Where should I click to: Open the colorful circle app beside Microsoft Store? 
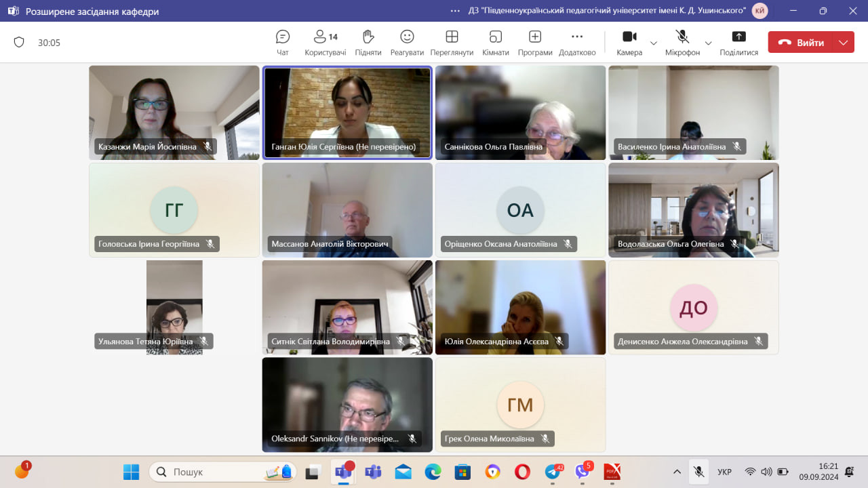pos(492,472)
